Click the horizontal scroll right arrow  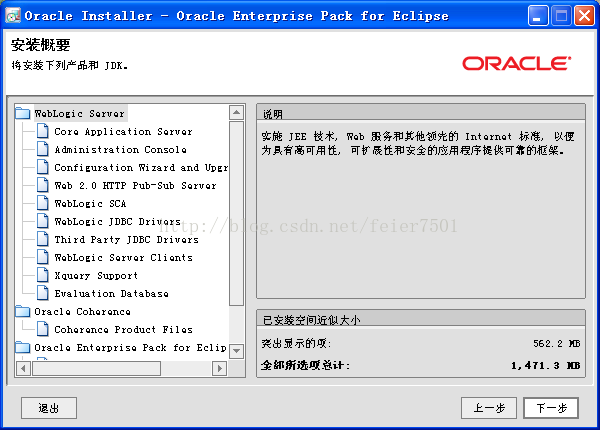(219, 368)
